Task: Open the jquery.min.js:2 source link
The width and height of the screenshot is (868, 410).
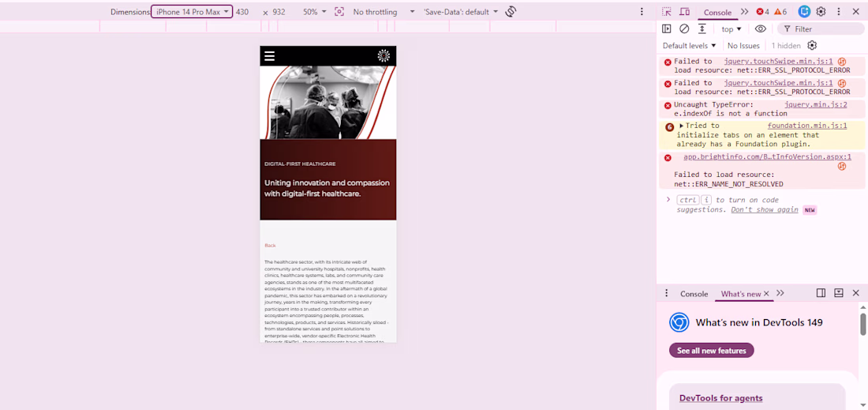Action: click(815, 104)
